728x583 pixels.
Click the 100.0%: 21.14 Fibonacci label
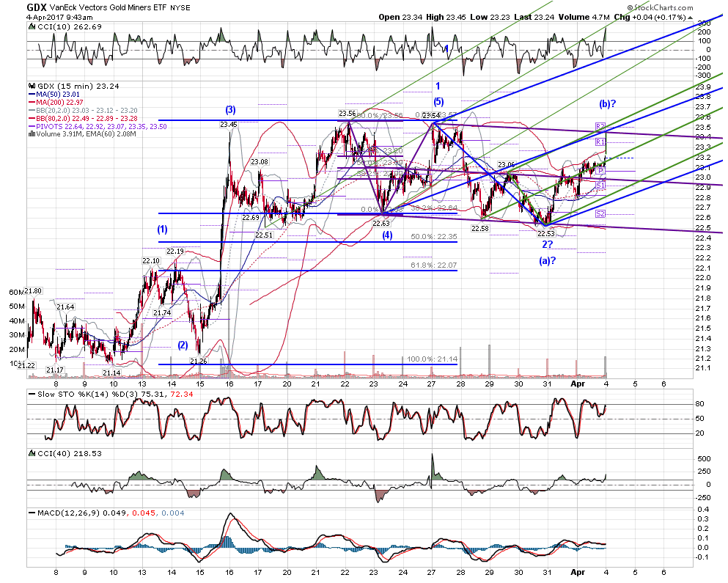432,359
